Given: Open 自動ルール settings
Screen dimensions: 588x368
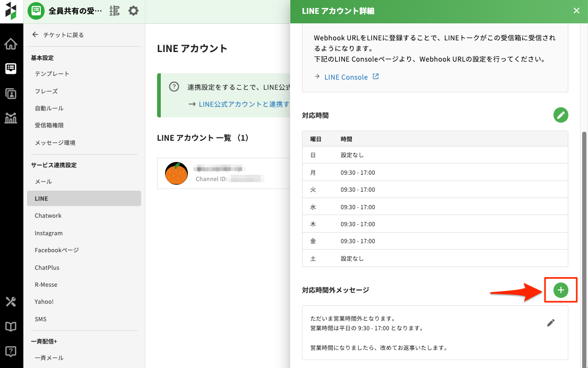Looking at the screenshot, I should [x=49, y=108].
